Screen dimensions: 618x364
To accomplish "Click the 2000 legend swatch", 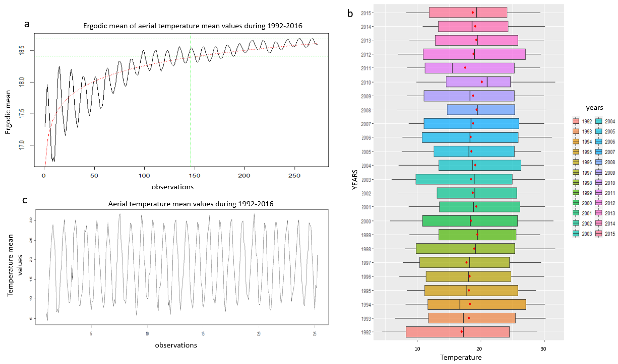I will click(576, 203).
